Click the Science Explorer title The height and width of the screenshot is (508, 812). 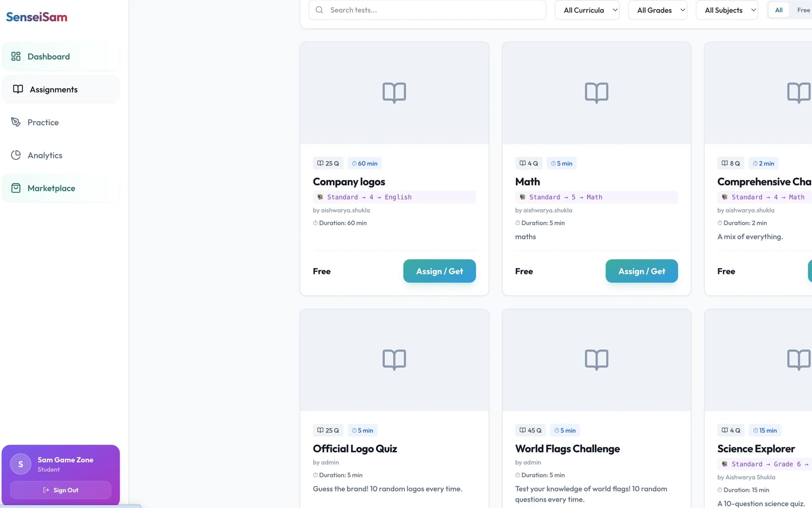pos(756,449)
